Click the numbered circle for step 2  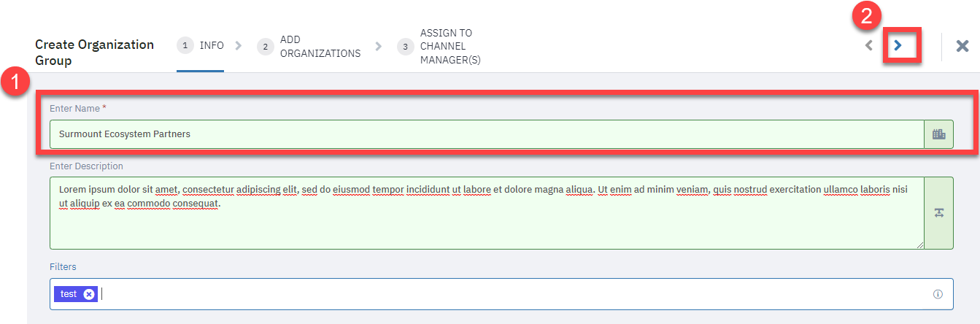266,46
